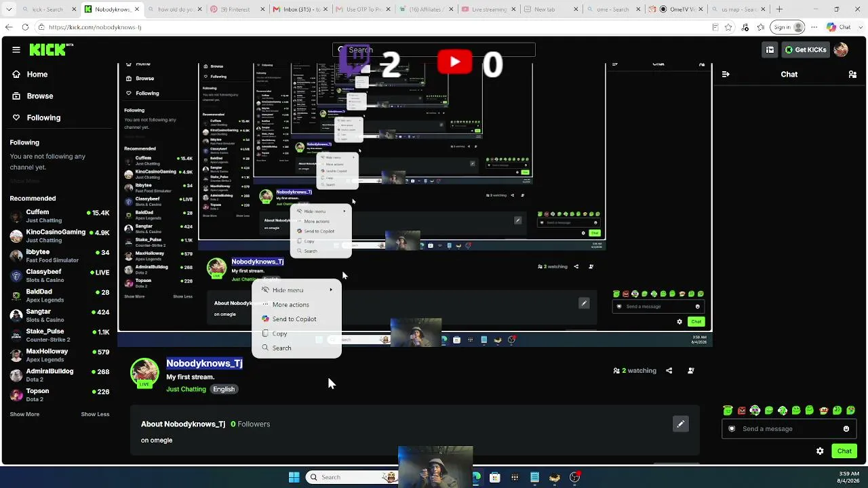Open Stake_Pulse recommended channel
868x488 pixels.
point(60,335)
